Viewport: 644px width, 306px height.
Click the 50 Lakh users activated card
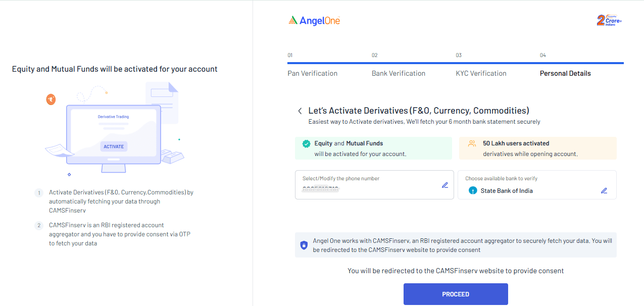pyautogui.click(x=538, y=148)
